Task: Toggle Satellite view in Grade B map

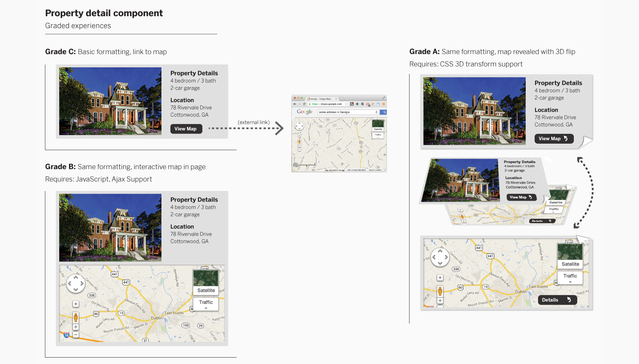Action: pos(206,282)
